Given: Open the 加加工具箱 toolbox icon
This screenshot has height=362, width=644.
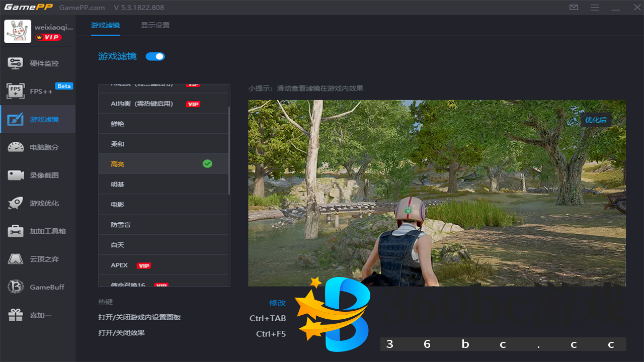Looking at the screenshot, I should coord(16,231).
